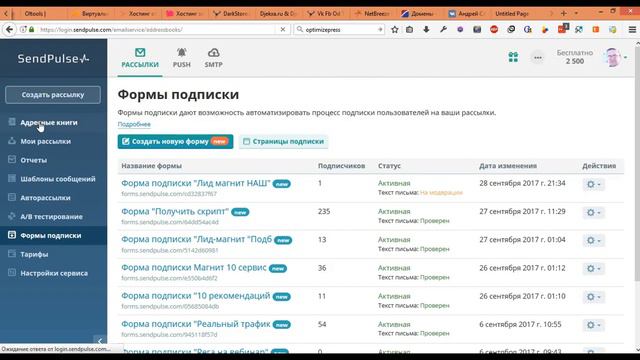Open actions gear for "Лид-магнит Подб" row
The image size is (640, 360).
tap(593, 241)
